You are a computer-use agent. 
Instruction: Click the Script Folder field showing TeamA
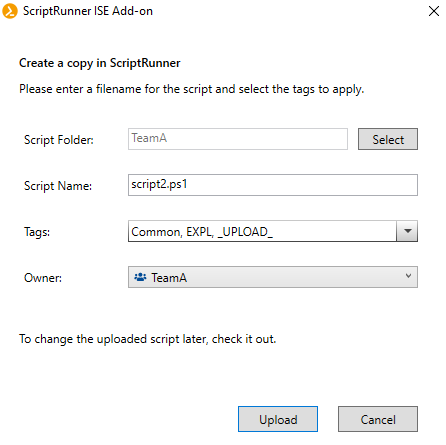pos(238,139)
